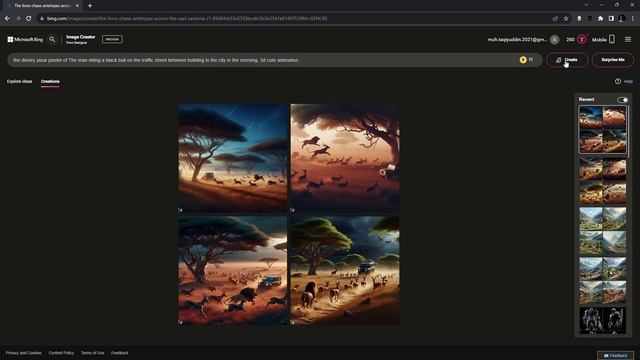Open Chrome profile avatar
640x360 pixels.
622,18
